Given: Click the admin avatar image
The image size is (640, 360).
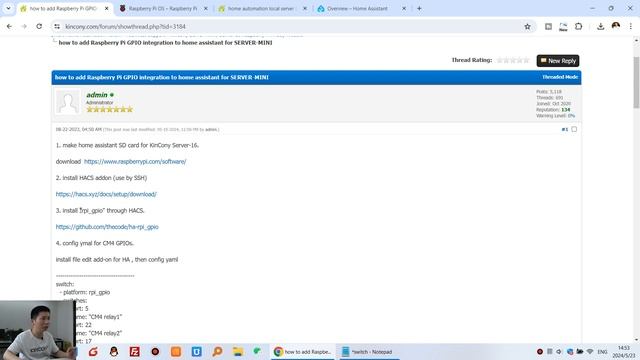Looking at the screenshot, I should pos(68,102).
